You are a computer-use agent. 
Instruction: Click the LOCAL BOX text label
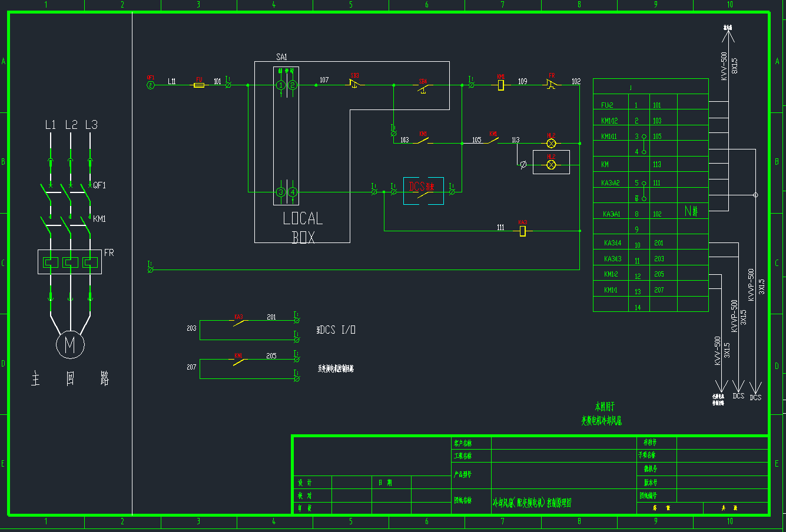pos(303,228)
